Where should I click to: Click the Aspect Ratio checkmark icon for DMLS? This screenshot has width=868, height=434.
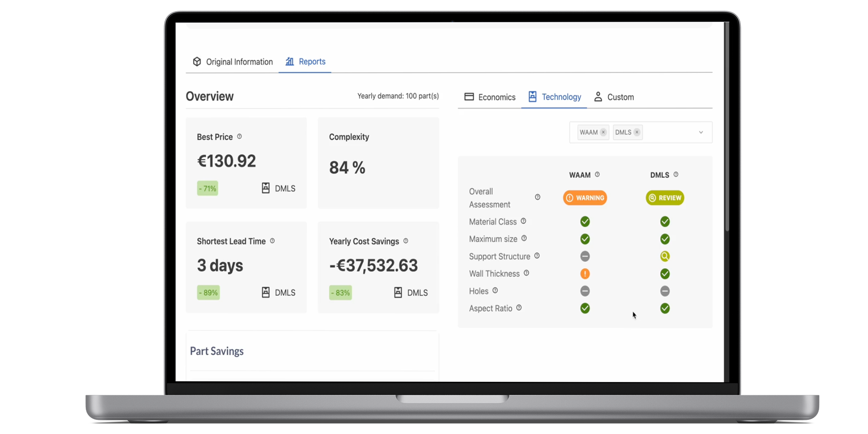[x=664, y=308]
